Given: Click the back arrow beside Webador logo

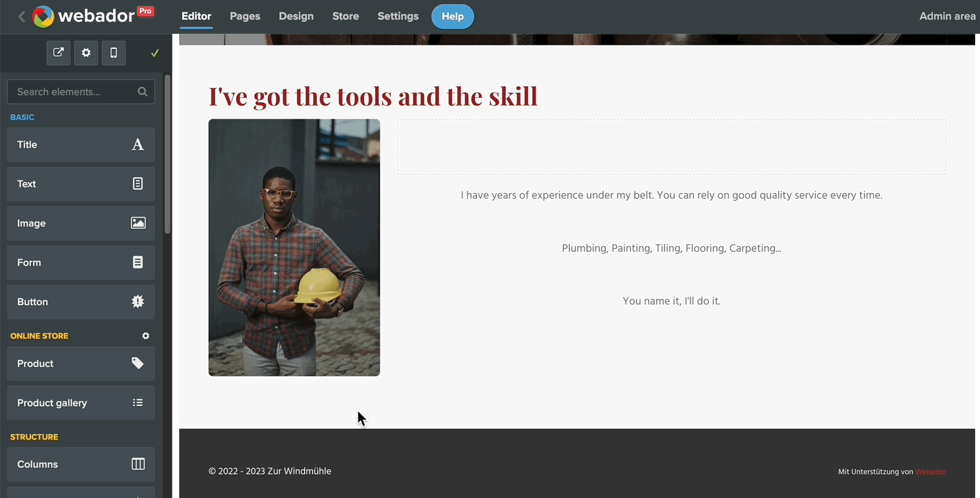Looking at the screenshot, I should click(21, 17).
